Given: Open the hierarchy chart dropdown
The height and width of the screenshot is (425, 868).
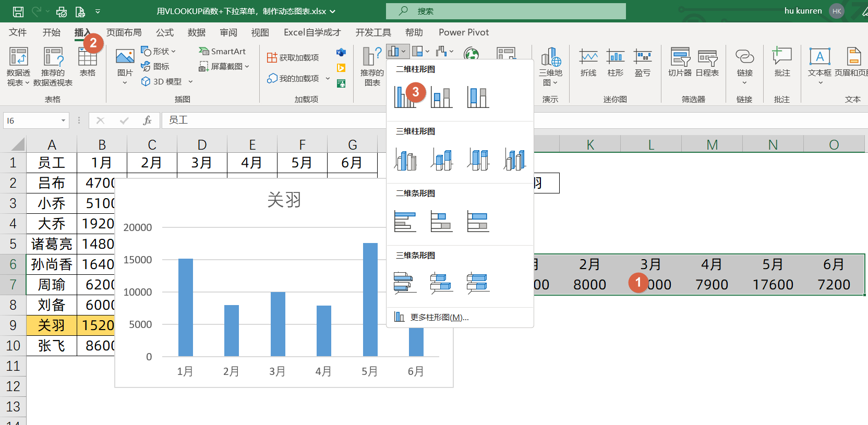Looking at the screenshot, I should 420,51.
